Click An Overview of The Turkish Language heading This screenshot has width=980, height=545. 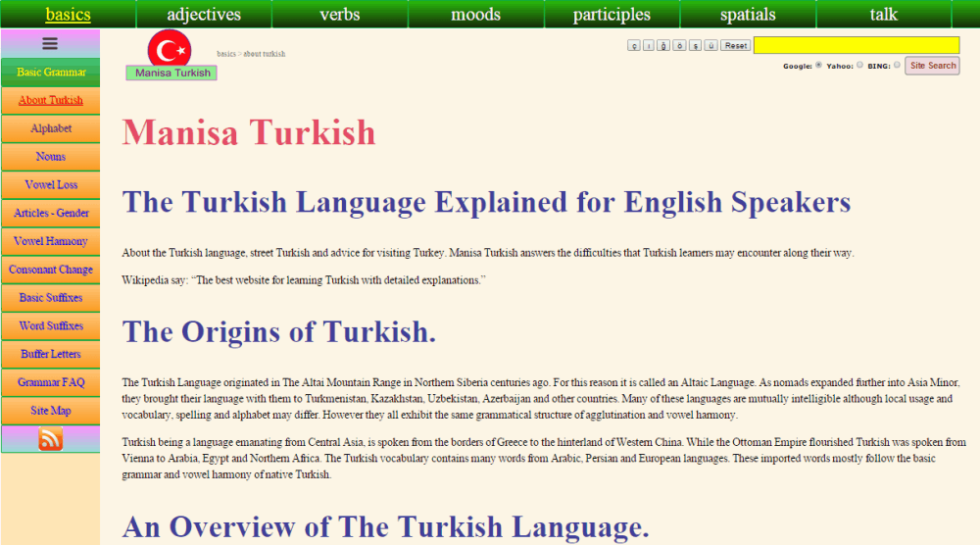pos(385,527)
